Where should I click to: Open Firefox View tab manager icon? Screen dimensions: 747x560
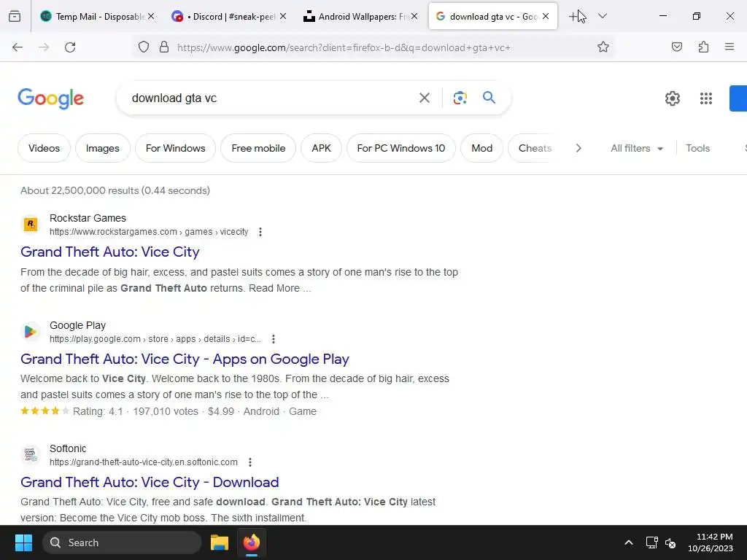[15, 16]
